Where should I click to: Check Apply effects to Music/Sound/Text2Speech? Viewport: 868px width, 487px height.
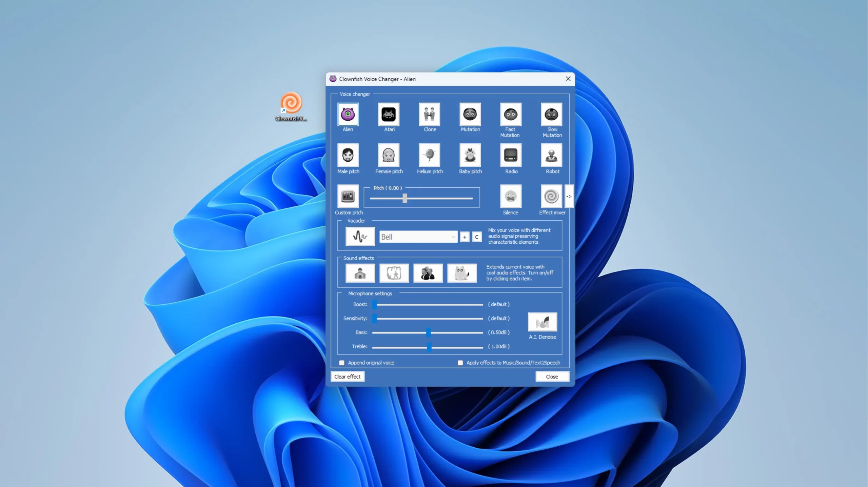click(x=460, y=363)
